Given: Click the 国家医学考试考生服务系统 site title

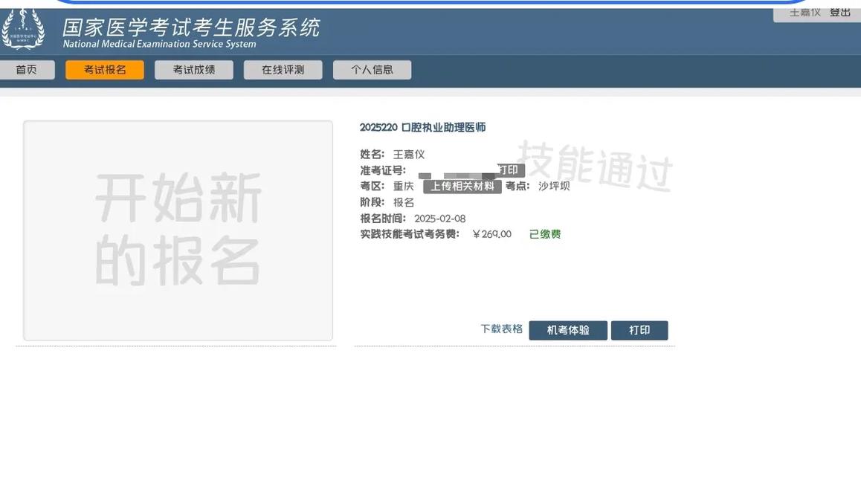Looking at the screenshot, I should point(191,28).
